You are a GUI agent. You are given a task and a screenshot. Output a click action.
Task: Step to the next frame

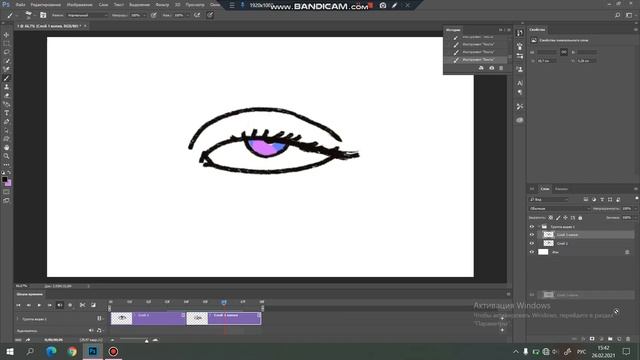pyautogui.click(x=49, y=305)
